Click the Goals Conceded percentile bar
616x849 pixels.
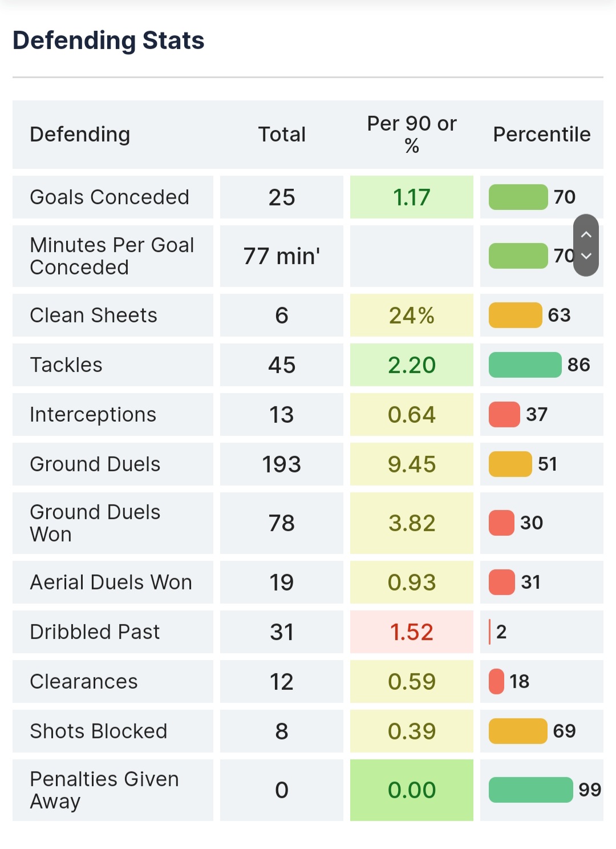(518, 197)
